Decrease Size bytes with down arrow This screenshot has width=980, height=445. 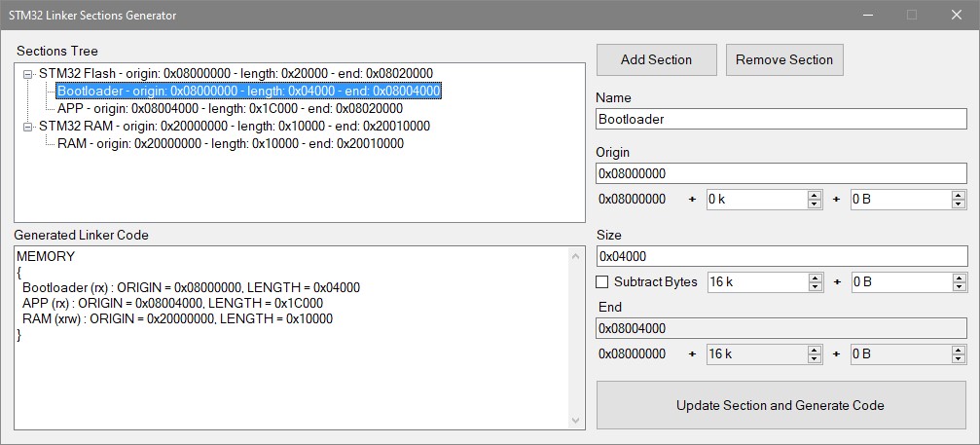coord(959,286)
